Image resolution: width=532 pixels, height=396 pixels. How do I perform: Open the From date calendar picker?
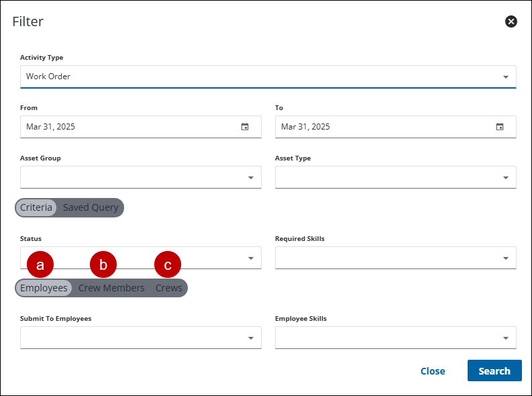pos(245,127)
